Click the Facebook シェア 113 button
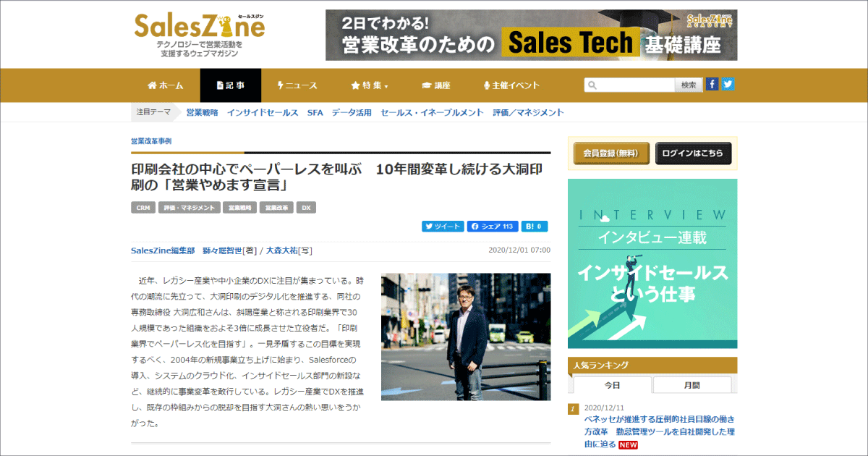This screenshot has height=456, width=868. click(493, 227)
